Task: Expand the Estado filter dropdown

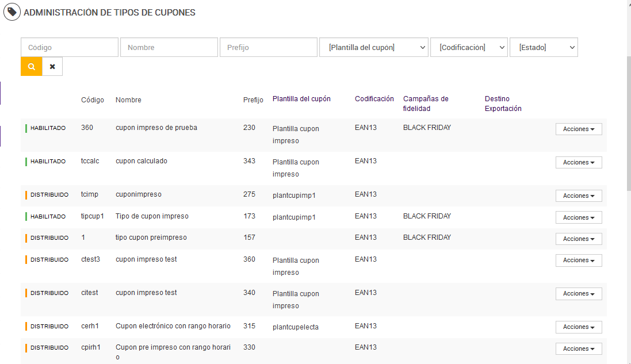Action: click(544, 48)
